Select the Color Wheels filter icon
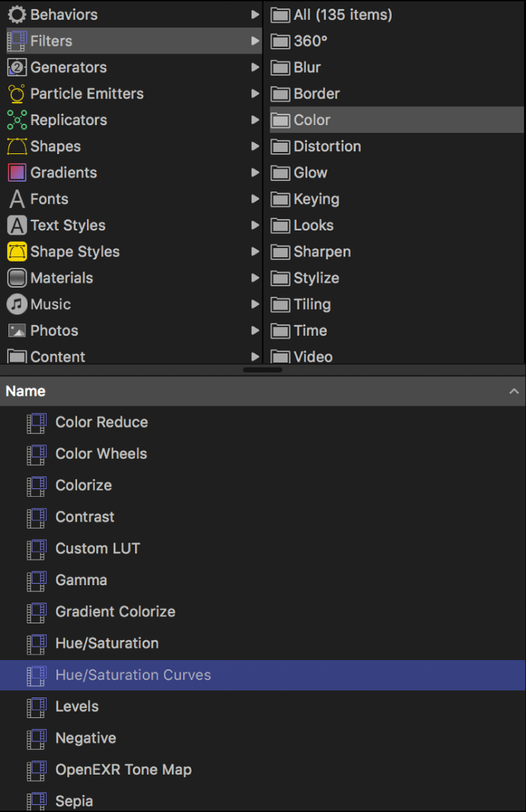Screen dimensions: 526x812 [37, 454]
